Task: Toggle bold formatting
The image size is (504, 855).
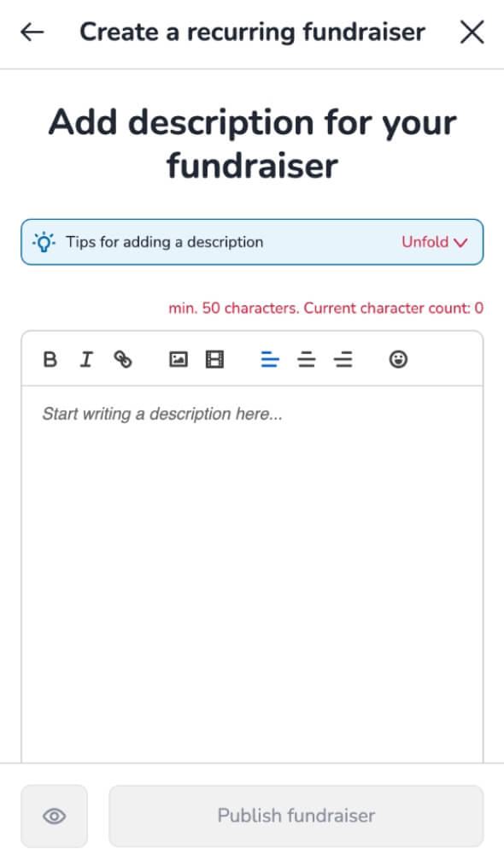Action: pos(50,359)
